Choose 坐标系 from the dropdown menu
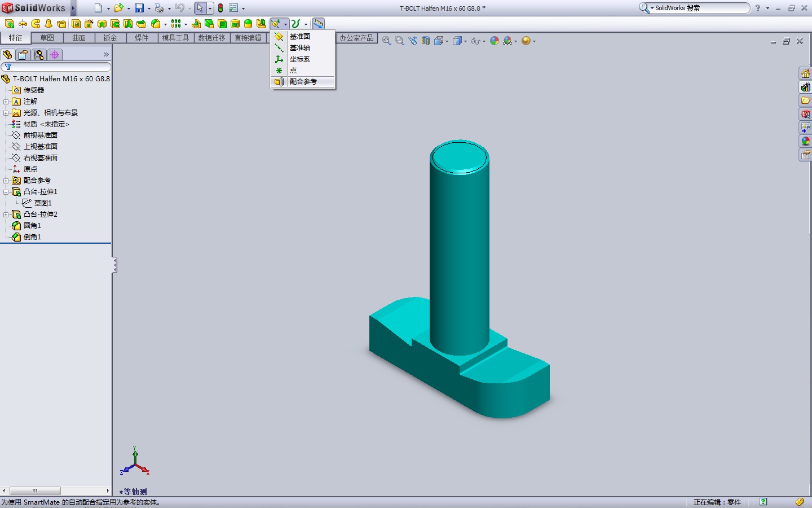This screenshot has width=812, height=508. [x=303, y=59]
